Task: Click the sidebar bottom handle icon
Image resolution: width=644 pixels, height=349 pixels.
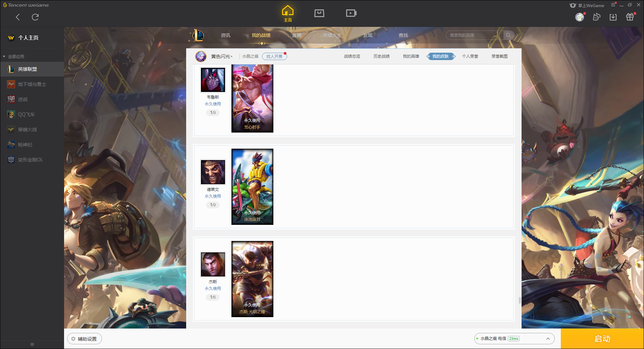Action: [x=32, y=344]
